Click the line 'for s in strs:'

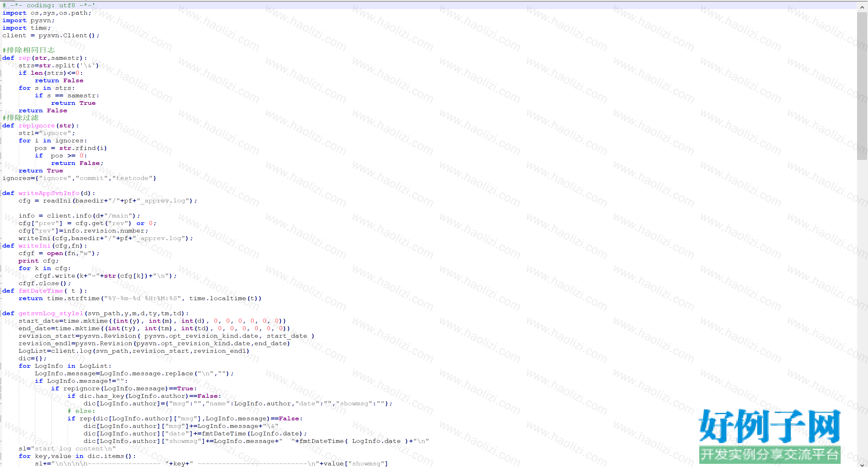tap(47, 88)
